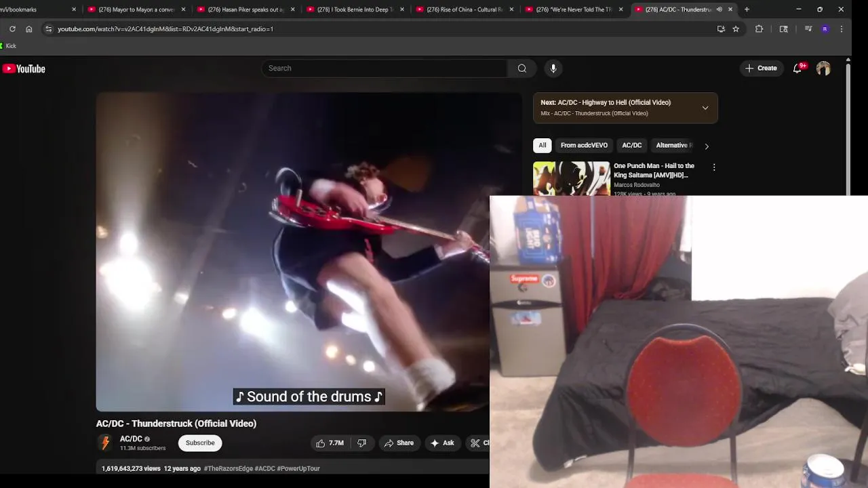Click the 1,619,643,273 views text

tap(131, 468)
